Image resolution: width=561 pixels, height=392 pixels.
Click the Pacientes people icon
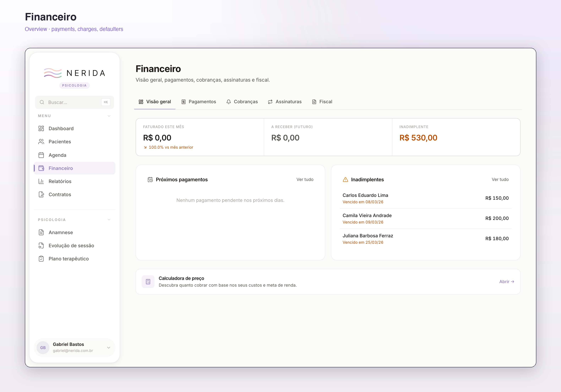[x=41, y=142]
